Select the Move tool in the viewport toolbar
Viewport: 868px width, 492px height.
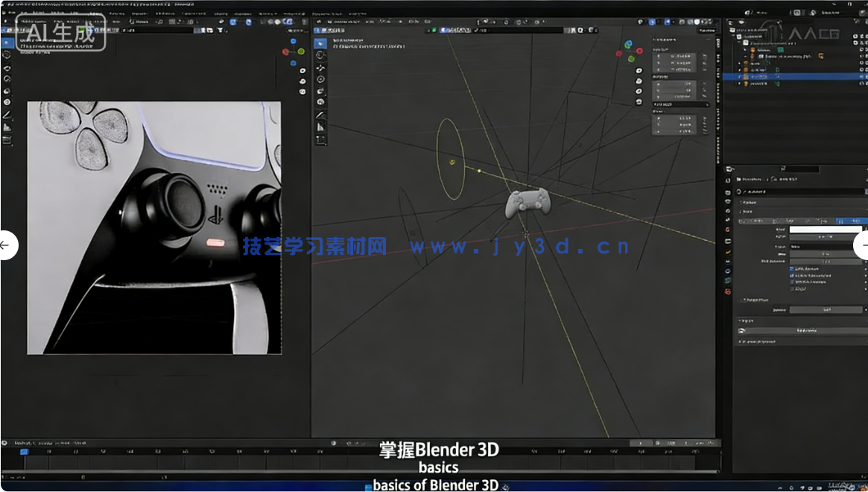320,66
